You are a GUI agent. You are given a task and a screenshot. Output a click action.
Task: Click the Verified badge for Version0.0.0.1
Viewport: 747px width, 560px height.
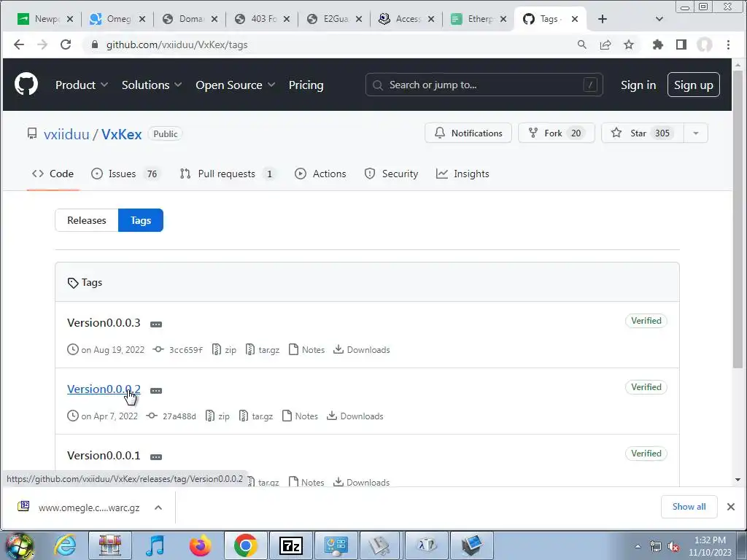pos(646,454)
